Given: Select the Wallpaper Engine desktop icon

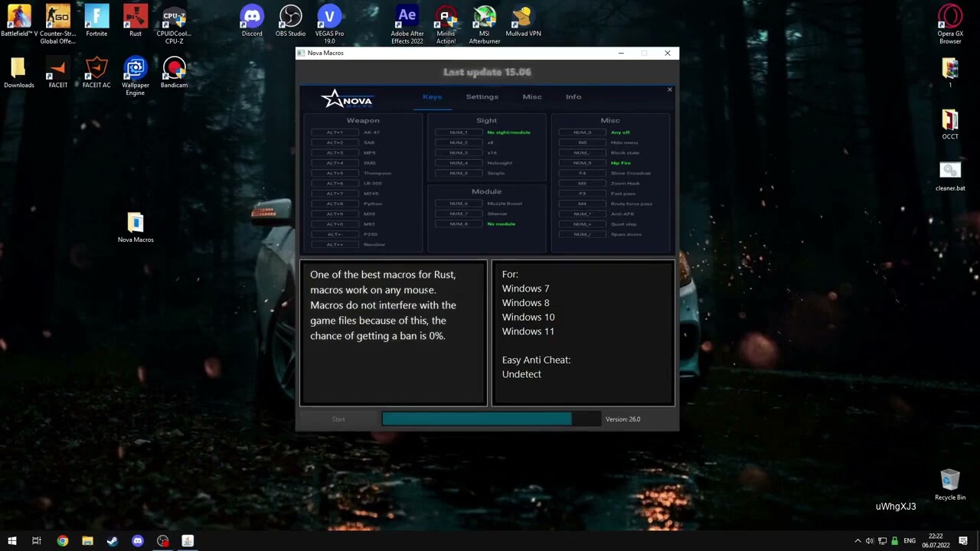Looking at the screenshot, I should point(136,77).
